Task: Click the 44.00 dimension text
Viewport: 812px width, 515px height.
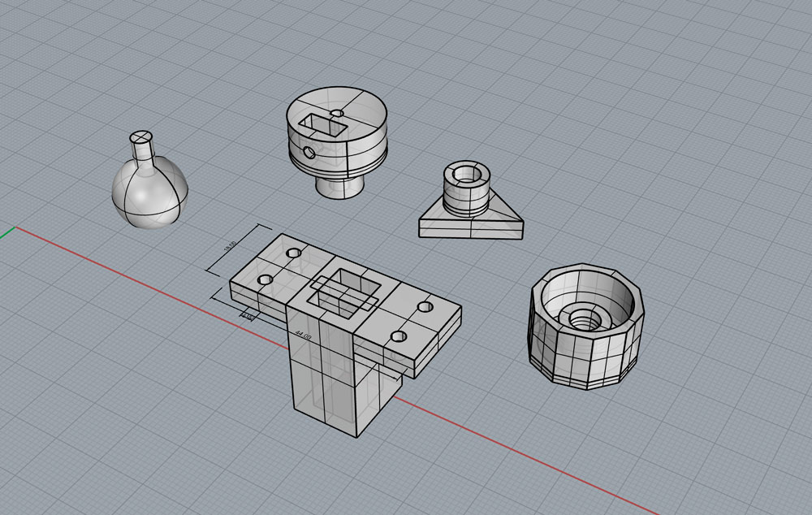Action: [x=304, y=335]
